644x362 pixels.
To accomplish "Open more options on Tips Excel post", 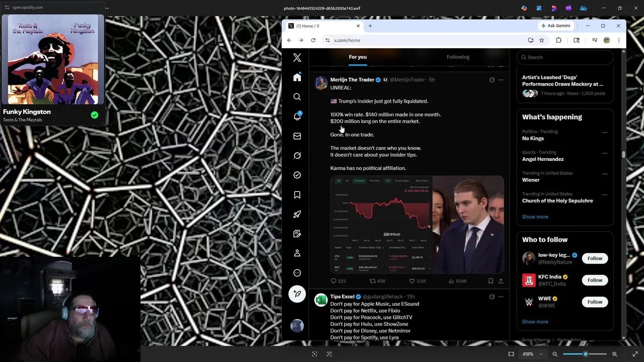I will pos(501,297).
